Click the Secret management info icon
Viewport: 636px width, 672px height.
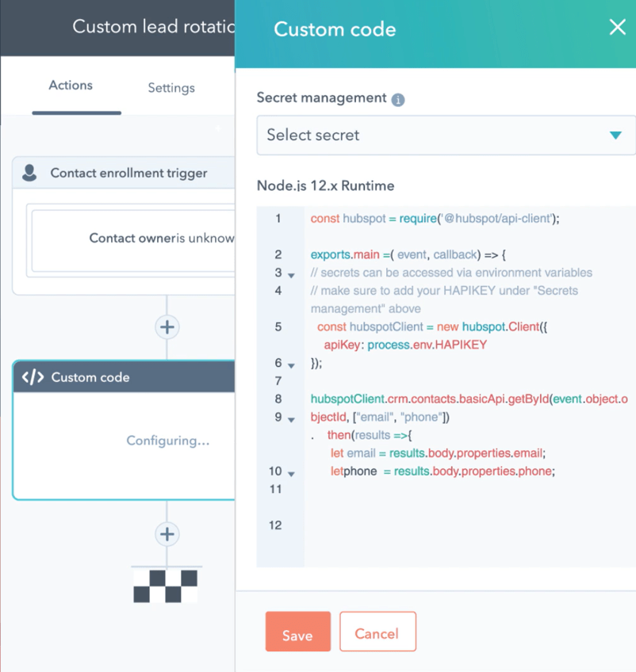(398, 100)
